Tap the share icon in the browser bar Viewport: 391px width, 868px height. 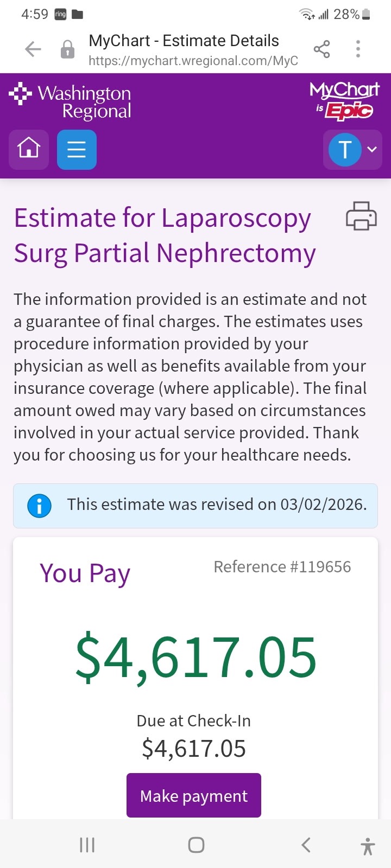[321, 49]
